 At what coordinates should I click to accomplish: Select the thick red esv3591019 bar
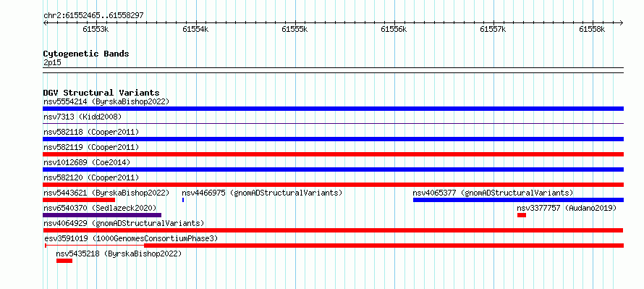point(384,246)
